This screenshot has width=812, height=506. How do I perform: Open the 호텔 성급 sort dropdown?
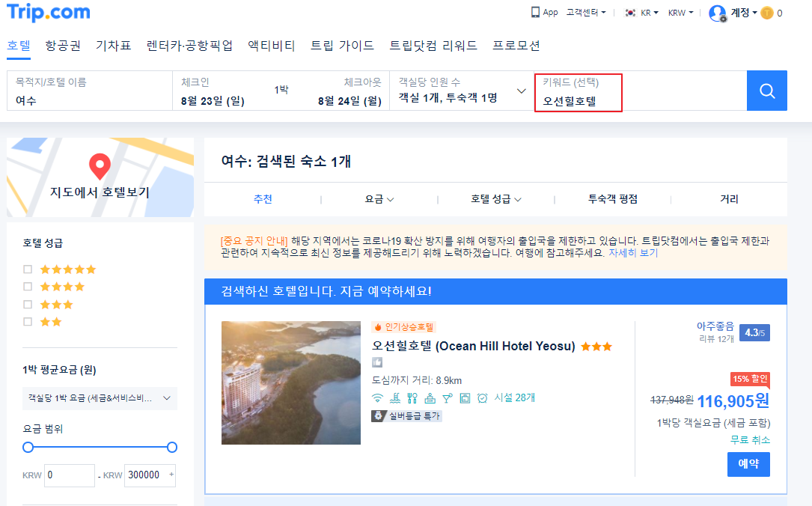[495, 199]
